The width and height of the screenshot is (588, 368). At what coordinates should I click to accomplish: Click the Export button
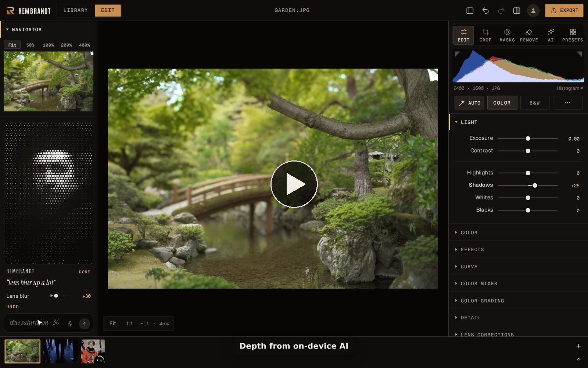[x=564, y=10]
